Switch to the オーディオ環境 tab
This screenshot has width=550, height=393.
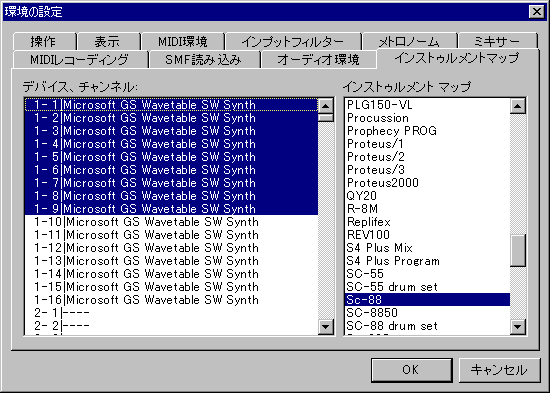click(318, 60)
